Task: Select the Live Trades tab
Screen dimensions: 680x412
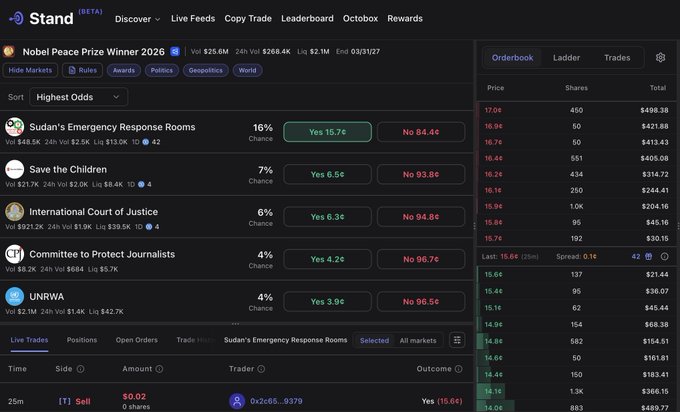Action: 29,340
